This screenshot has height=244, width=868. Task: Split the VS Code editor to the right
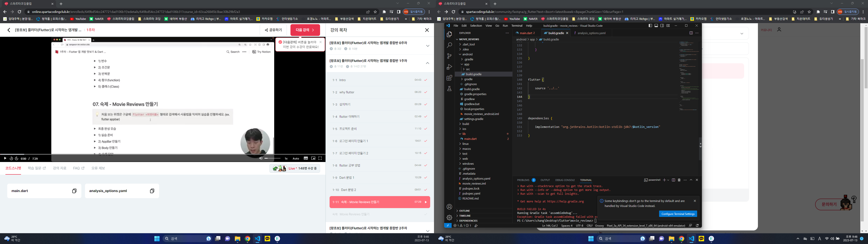(x=691, y=33)
